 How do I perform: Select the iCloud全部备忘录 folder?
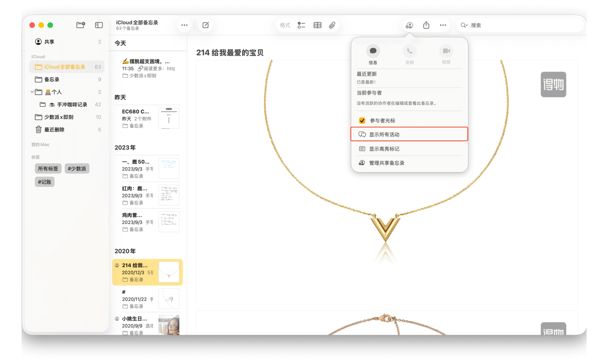pos(67,67)
